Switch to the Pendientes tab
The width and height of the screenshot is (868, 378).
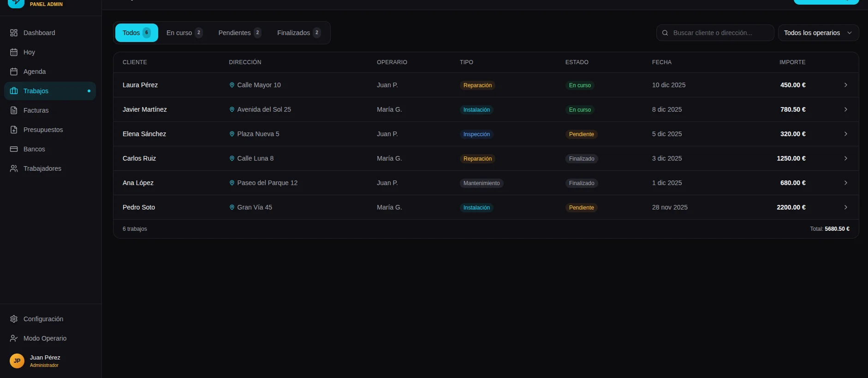click(x=240, y=33)
